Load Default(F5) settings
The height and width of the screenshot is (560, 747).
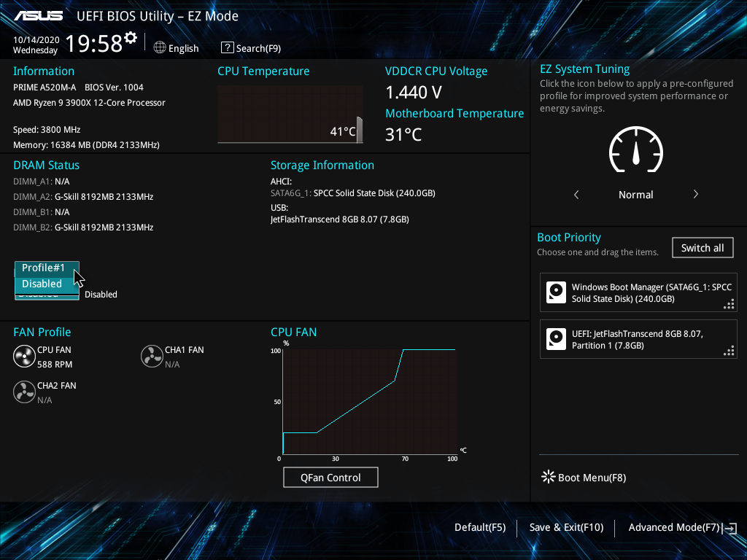coord(480,527)
